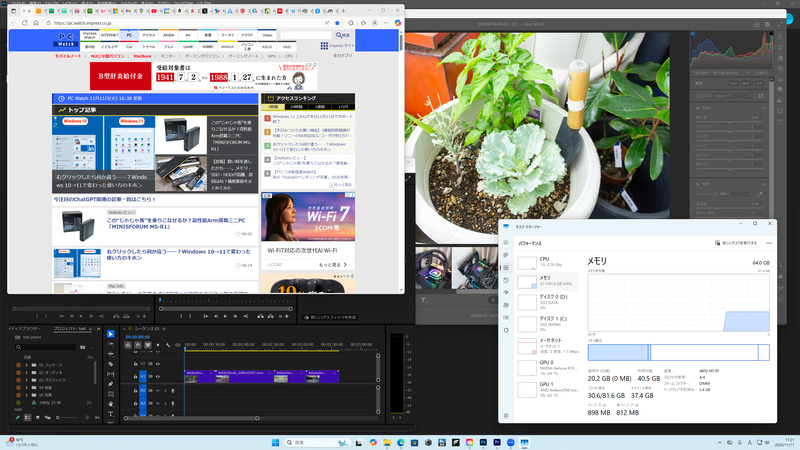Click favorite star in Edge address bar

(337, 23)
